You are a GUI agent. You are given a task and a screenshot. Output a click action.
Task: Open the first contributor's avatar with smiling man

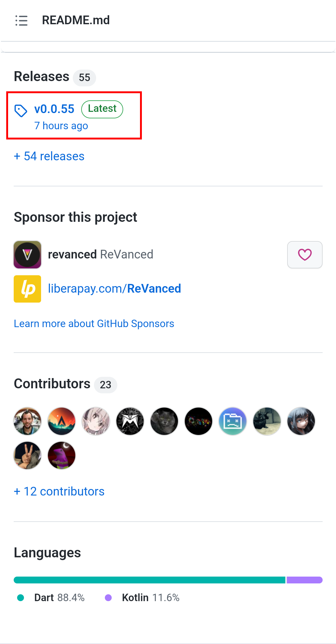(x=27, y=421)
